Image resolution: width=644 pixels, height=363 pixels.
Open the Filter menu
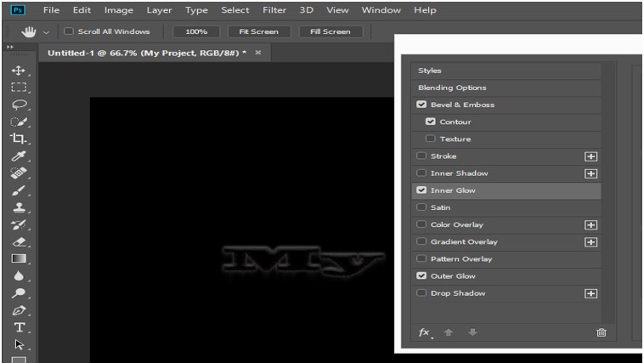coord(274,10)
